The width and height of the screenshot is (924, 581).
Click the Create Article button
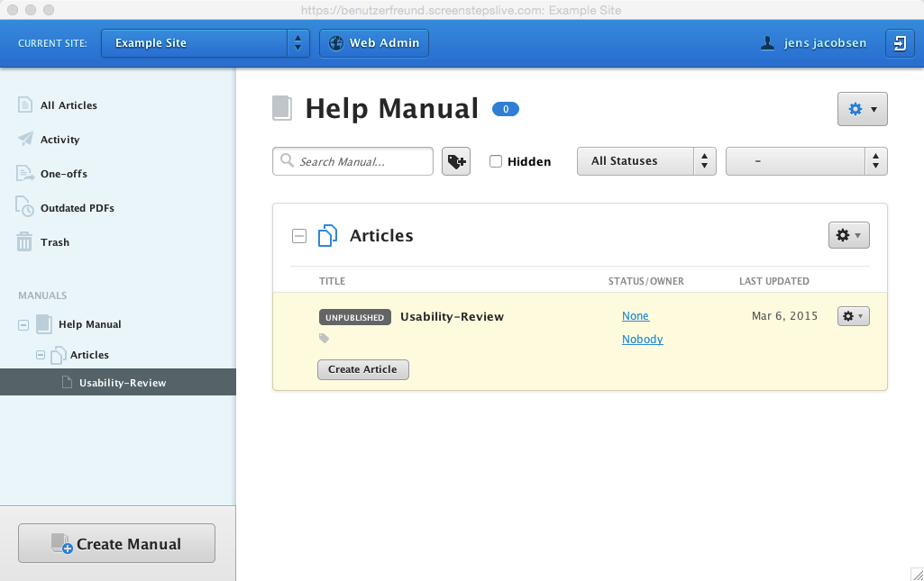(x=363, y=369)
